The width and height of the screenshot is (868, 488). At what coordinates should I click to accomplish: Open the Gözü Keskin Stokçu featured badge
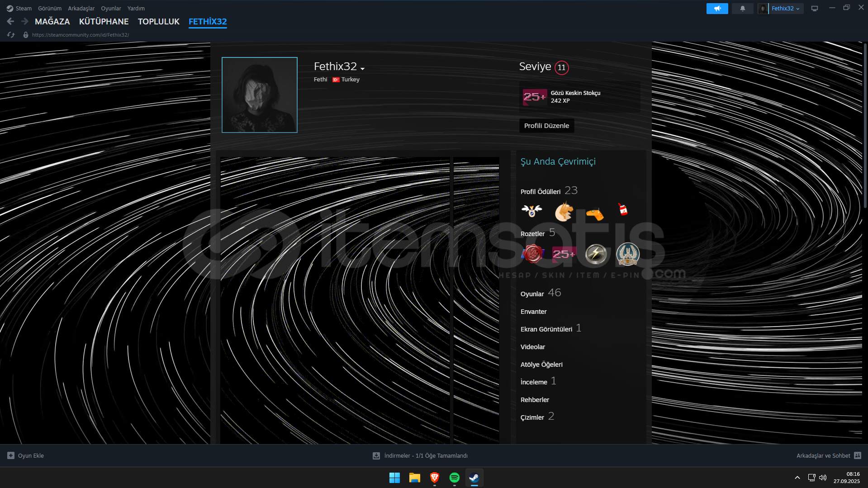[581, 97]
